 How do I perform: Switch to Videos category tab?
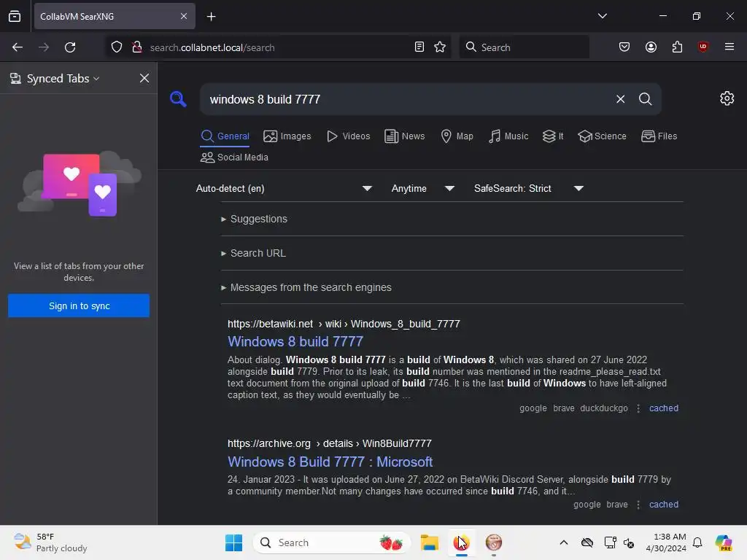(348, 136)
